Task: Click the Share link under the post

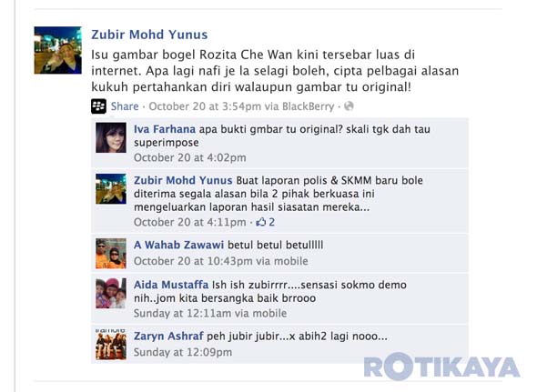Action: coord(125,106)
